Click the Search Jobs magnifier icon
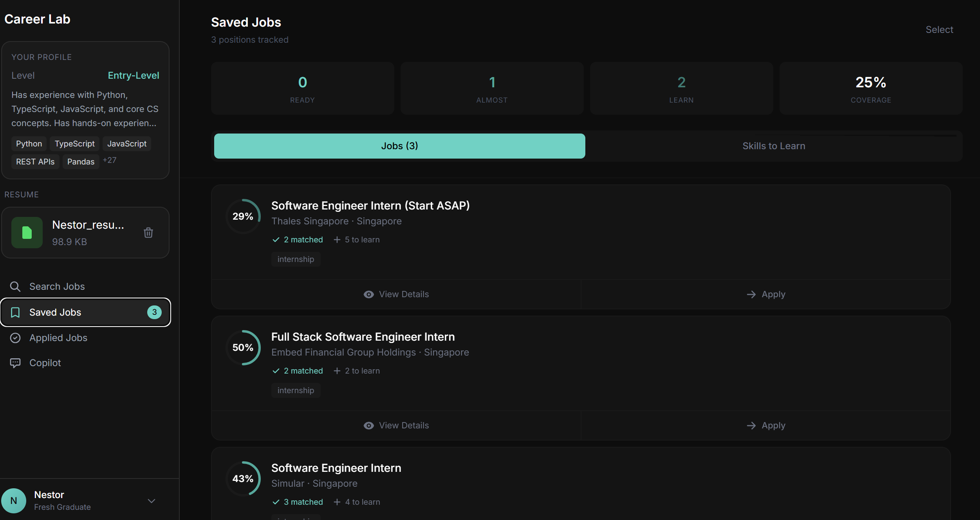The image size is (980, 520). coord(15,287)
